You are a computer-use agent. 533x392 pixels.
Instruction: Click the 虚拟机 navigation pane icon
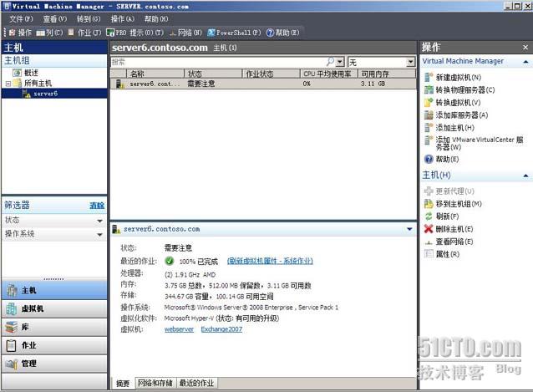(x=12, y=308)
